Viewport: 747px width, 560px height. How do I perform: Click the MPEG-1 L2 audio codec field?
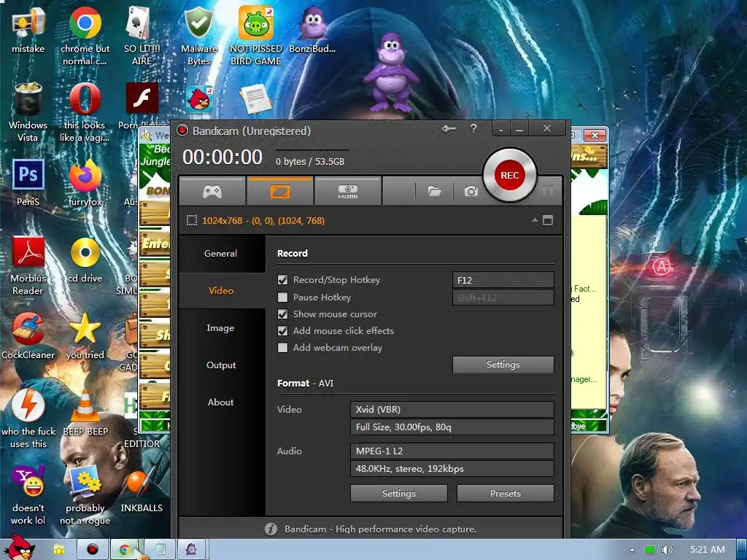click(x=452, y=451)
